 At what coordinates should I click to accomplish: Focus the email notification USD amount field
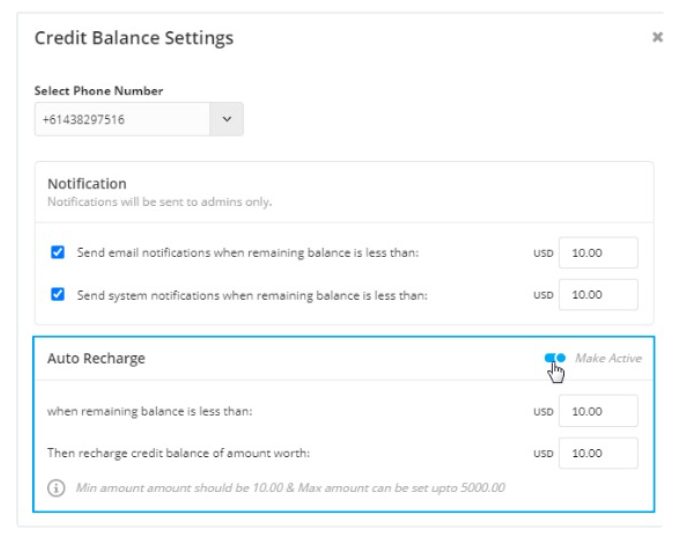pyautogui.click(x=598, y=253)
